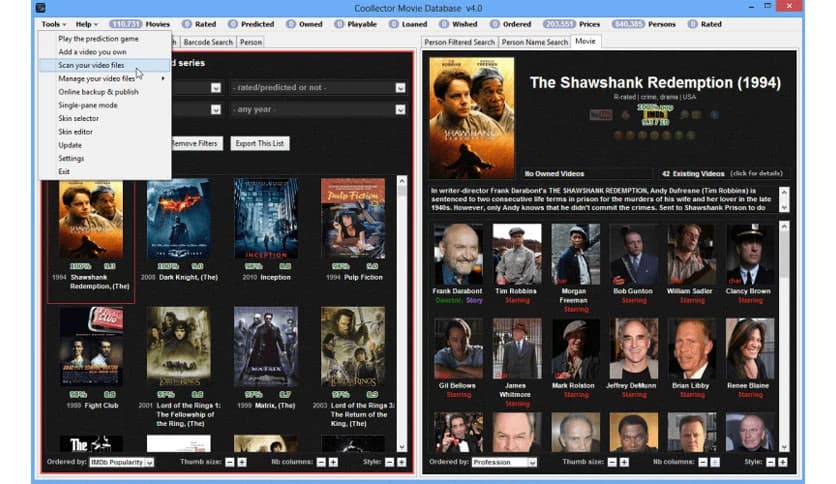Screen dimensions: 836x484
Task: Toggle the Rated persons filter circle
Action: click(x=693, y=24)
